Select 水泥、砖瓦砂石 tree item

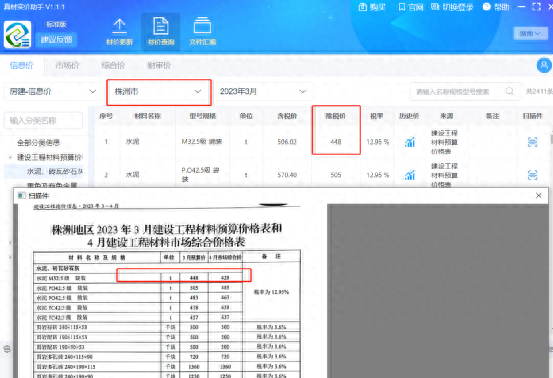point(55,171)
